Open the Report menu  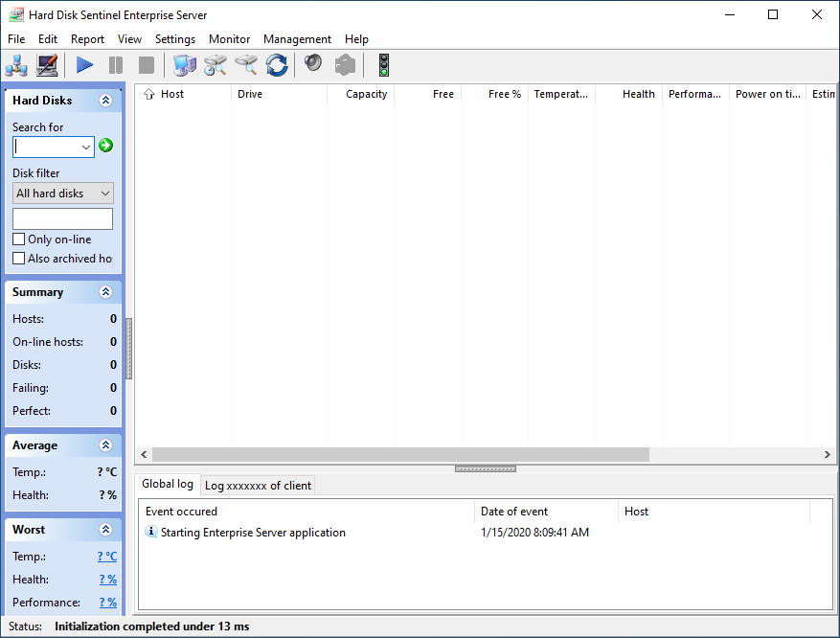pyautogui.click(x=87, y=39)
